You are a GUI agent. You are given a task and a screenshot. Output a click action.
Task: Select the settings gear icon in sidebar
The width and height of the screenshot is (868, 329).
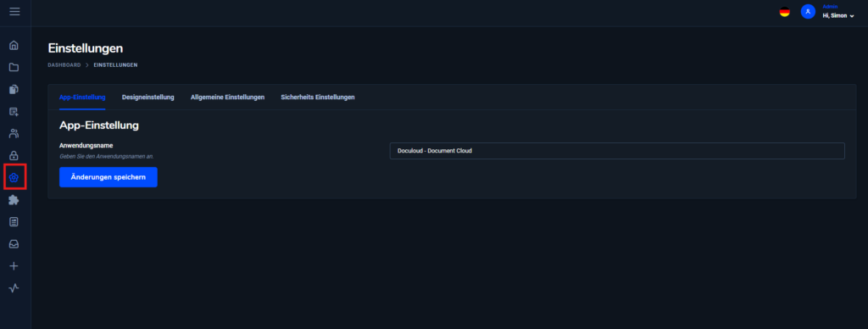(x=14, y=178)
